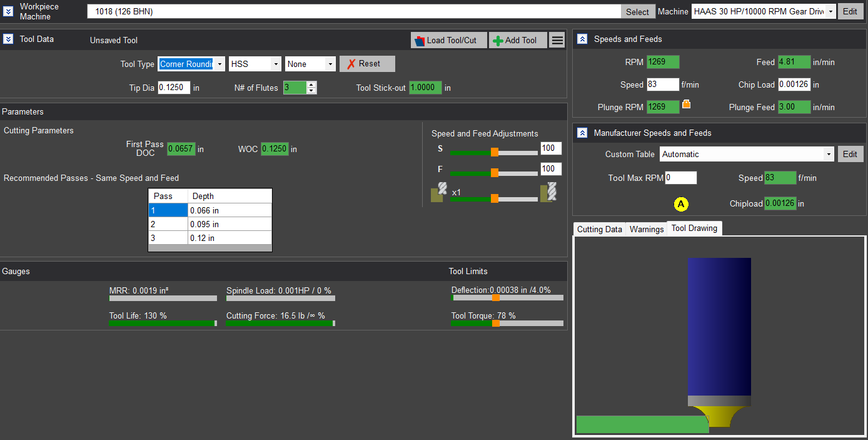Click the workpiece material field 1018 (126 BHN)
Viewport: 868px width, 440px height.
pyautogui.click(x=353, y=12)
